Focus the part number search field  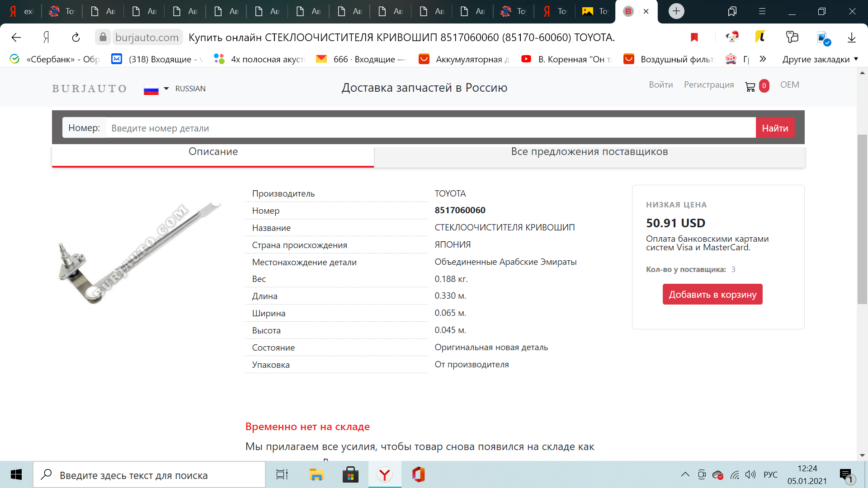point(430,128)
